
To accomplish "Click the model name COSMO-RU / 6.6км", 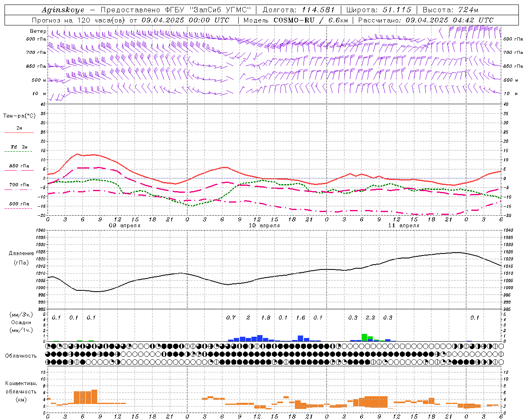I will coord(310,20).
